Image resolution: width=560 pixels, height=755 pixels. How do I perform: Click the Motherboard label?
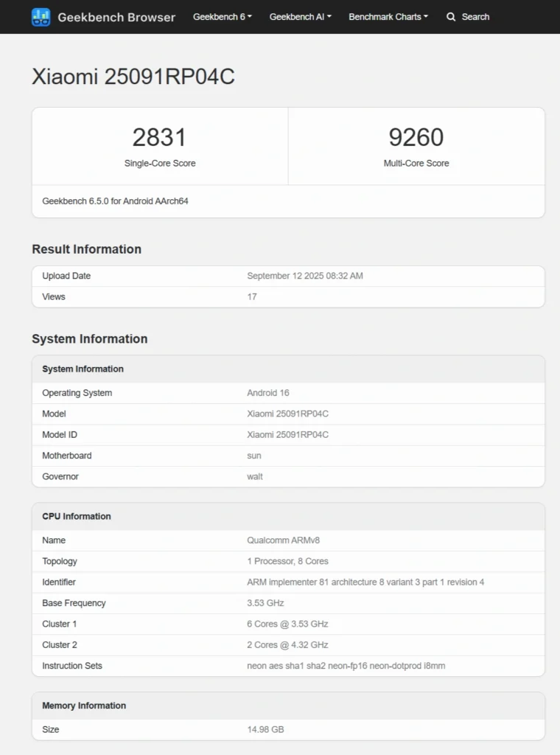click(67, 456)
